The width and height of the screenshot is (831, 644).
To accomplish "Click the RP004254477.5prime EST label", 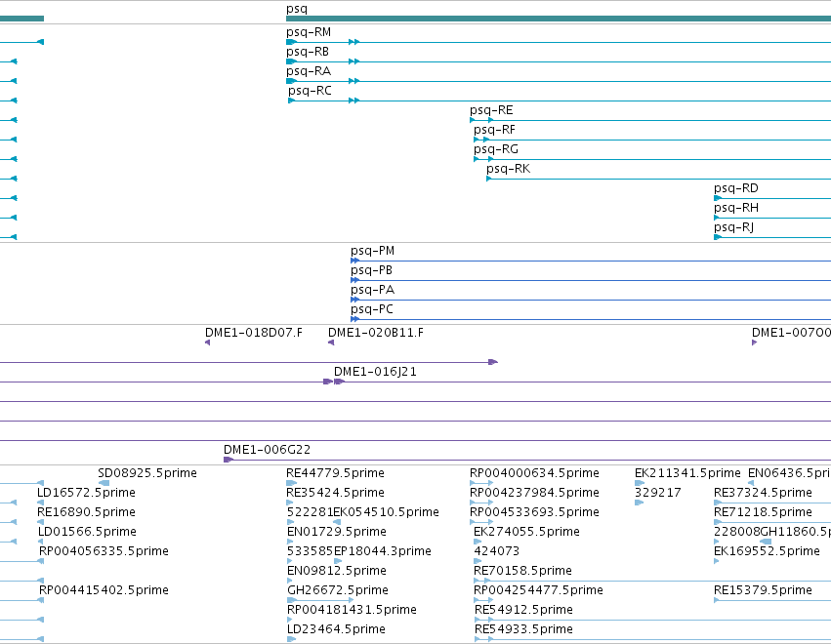I will [538, 590].
